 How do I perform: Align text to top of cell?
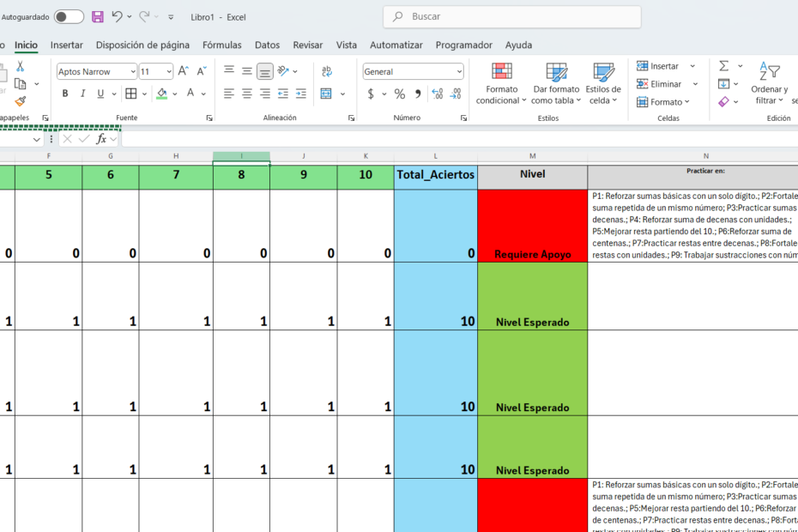[x=229, y=70]
